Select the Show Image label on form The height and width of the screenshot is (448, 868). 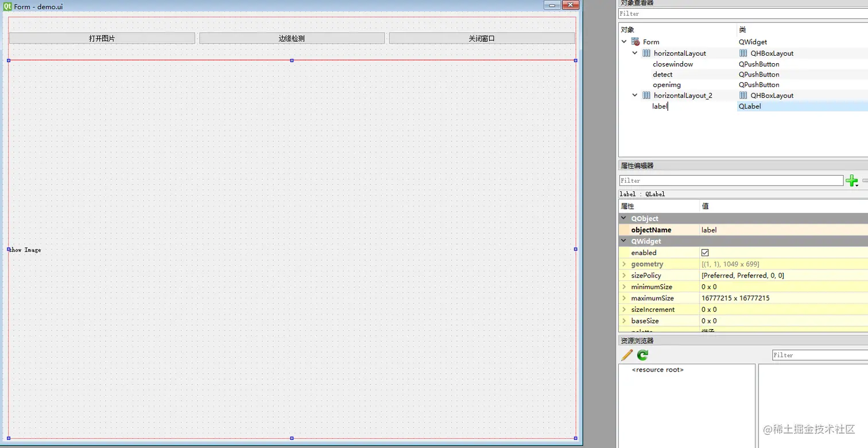click(x=25, y=250)
